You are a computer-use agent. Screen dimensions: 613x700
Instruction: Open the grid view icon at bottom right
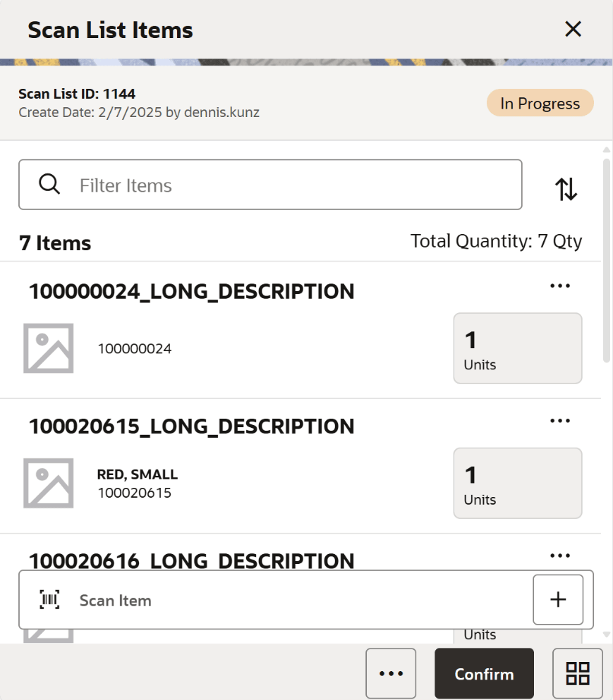click(x=577, y=673)
